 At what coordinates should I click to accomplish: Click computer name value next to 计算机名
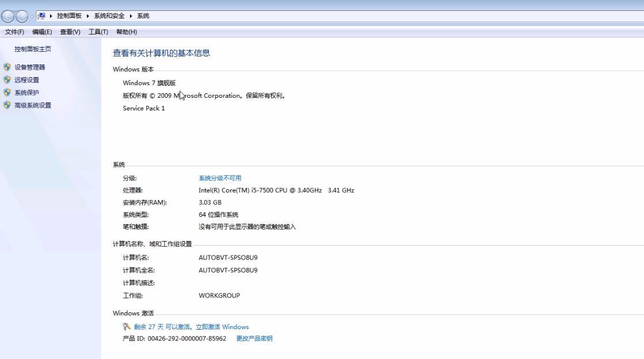(228, 258)
